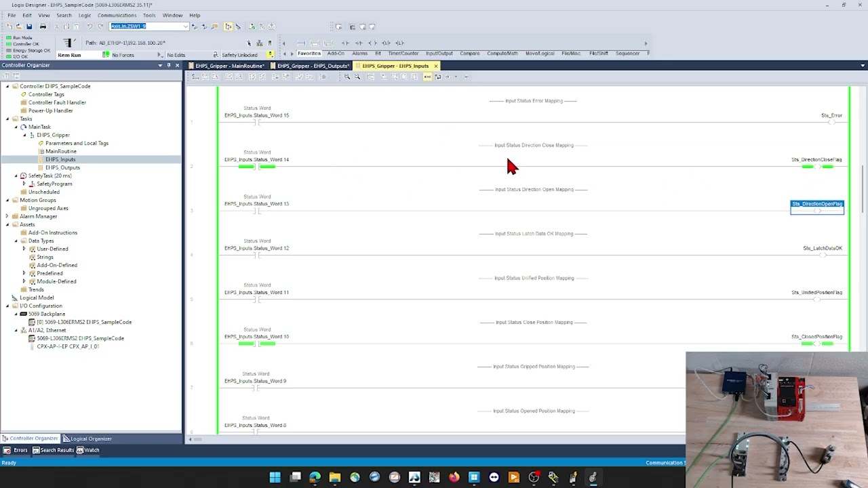
Task: Open the Rem Run mode dropdown
Action: click(x=106, y=54)
